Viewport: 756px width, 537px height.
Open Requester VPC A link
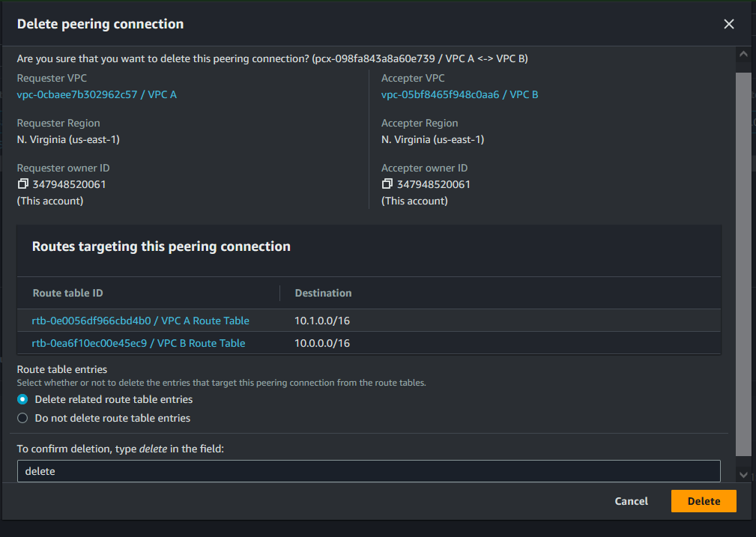(x=97, y=94)
